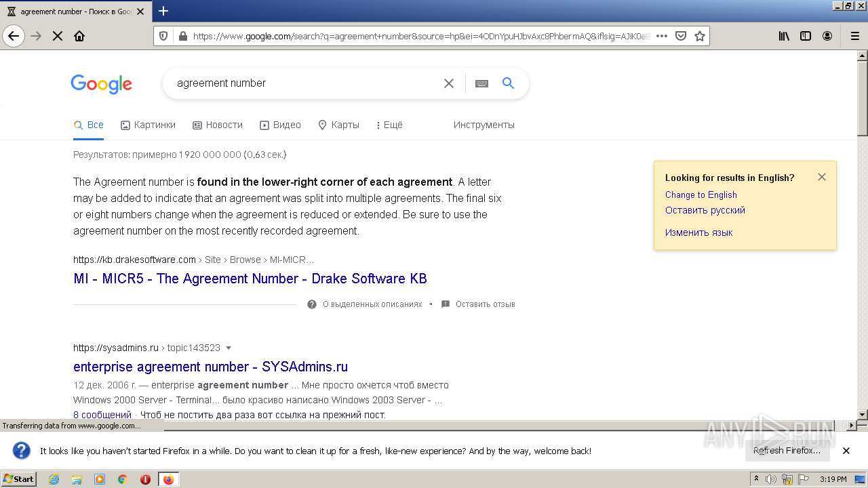
Task: Focus the Google search input field
Action: pos(305,83)
